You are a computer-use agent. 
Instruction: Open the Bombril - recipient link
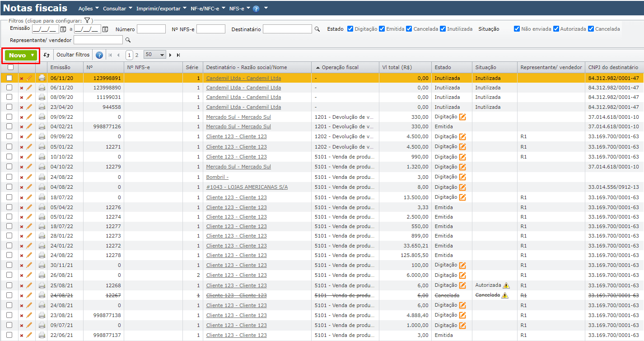click(217, 177)
